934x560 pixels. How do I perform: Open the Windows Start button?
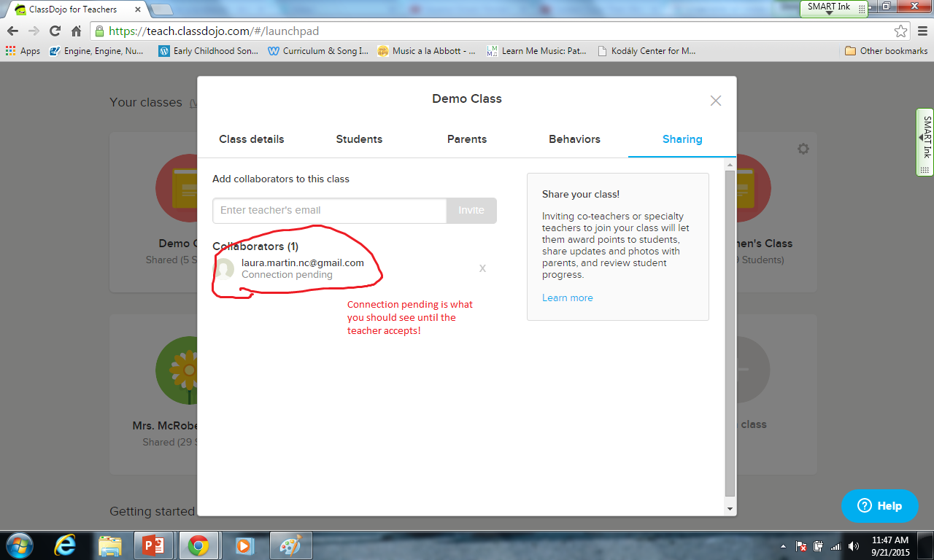tap(19, 545)
